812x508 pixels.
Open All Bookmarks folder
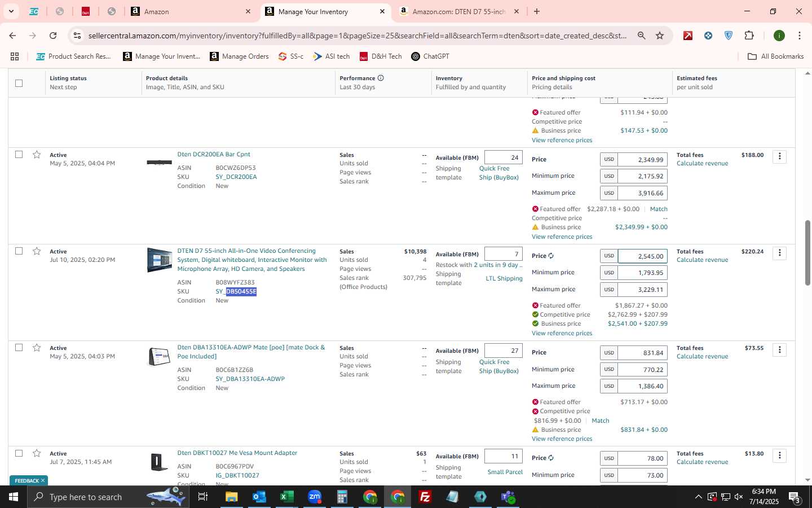point(775,56)
